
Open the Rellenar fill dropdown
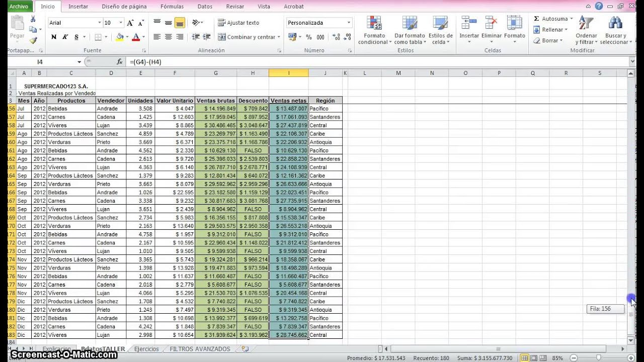tap(550, 30)
